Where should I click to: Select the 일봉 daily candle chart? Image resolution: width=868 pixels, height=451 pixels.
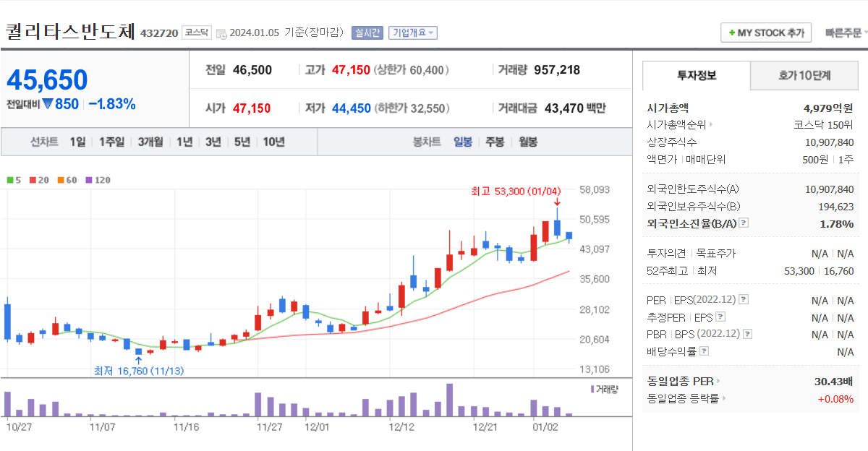point(463,142)
